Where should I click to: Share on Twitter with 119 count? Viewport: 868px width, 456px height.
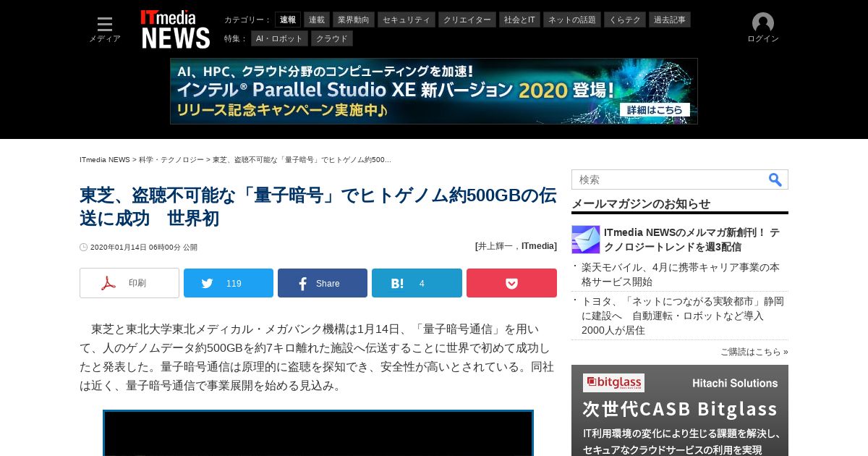(229, 283)
